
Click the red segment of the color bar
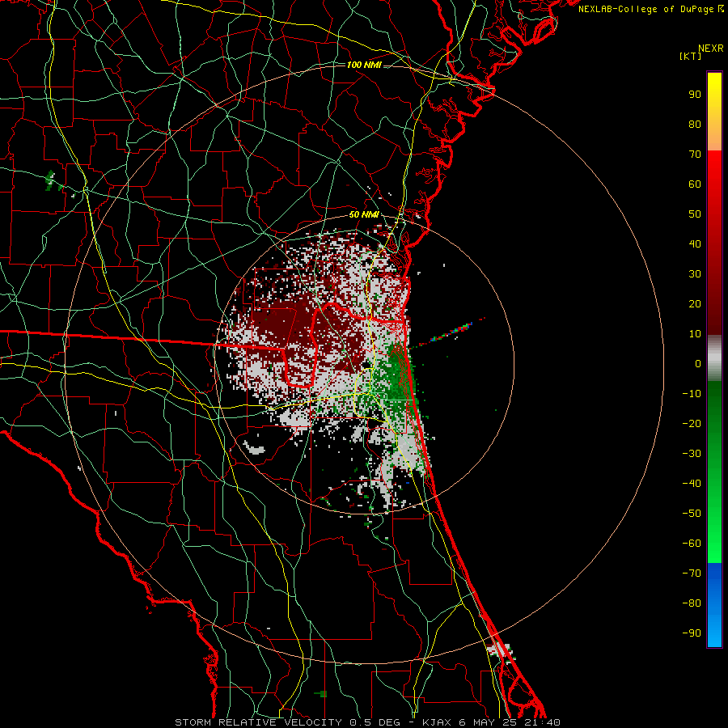714,243
